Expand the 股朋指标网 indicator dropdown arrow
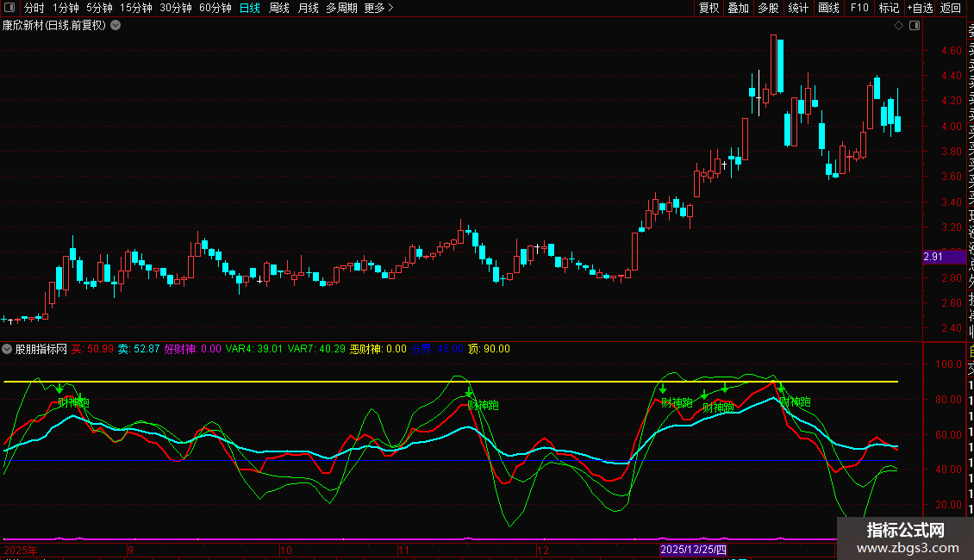Viewport: 974px width, 560px height. pyautogui.click(x=8, y=349)
